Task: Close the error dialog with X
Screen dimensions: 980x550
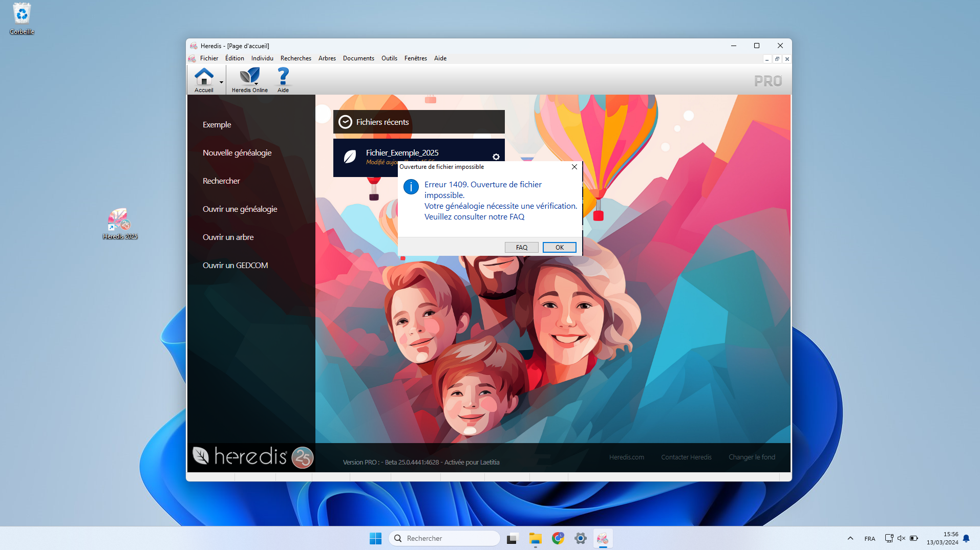Action: click(x=574, y=167)
